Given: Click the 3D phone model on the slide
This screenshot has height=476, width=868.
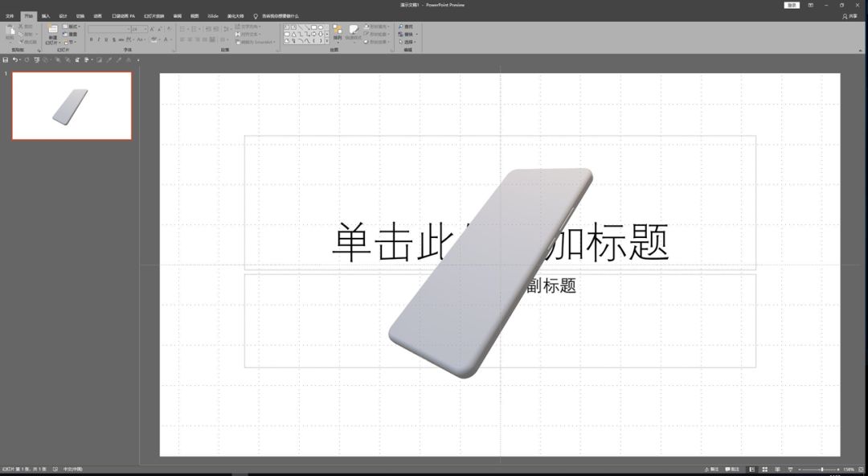Looking at the screenshot, I should point(491,273).
